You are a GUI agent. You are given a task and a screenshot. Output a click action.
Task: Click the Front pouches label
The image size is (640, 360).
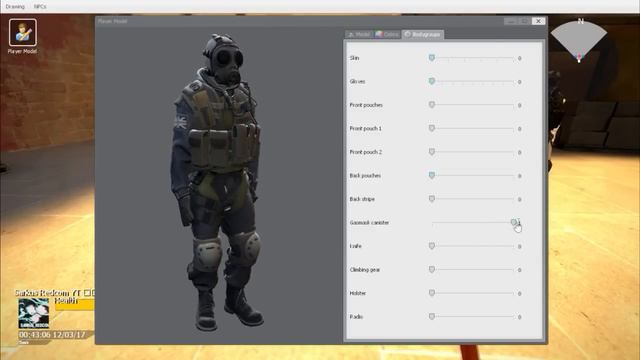coord(366,105)
